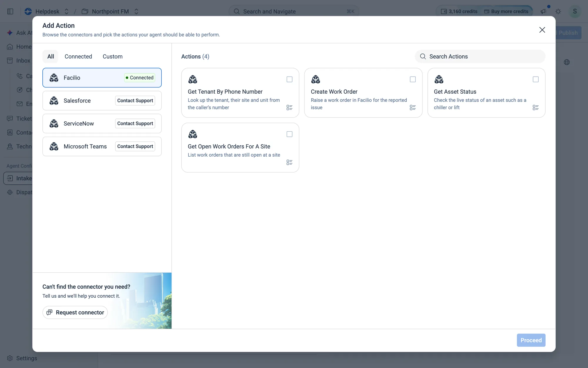
Task: Click the globe icon behind the dialog
Action: tap(567, 62)
